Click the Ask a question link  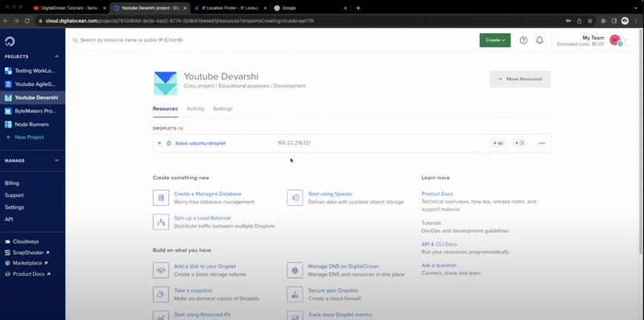click(x=439, y=265)
